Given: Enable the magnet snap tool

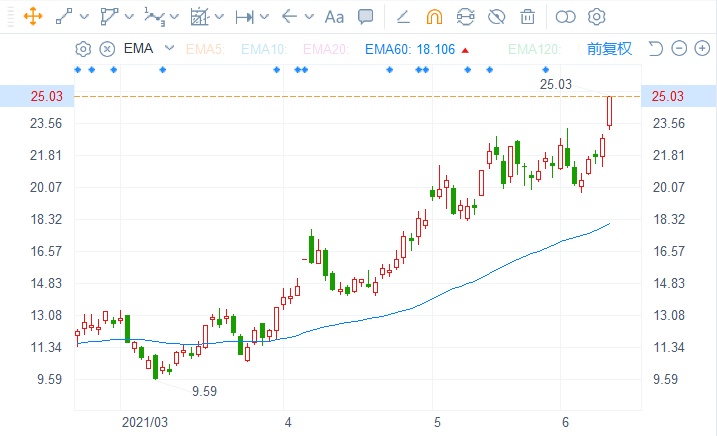Looking at the screenshot, I should pos(434,16).
